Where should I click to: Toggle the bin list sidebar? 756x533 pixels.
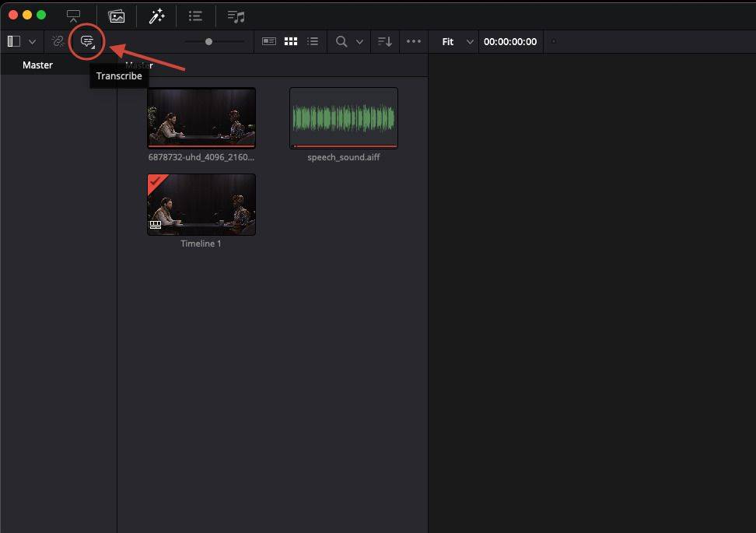pyautogui.click(x=12, y=41)
